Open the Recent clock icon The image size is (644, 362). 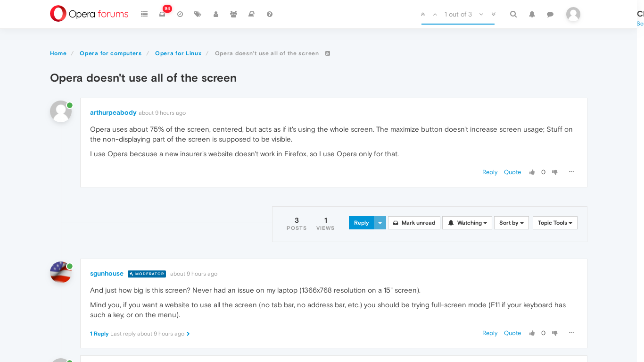pos(180,14)
